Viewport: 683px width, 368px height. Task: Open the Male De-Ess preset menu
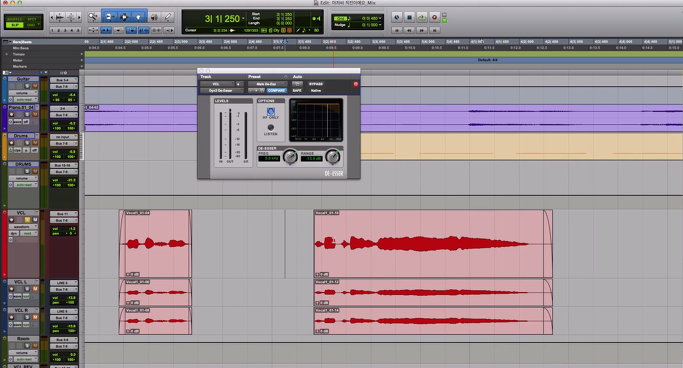[x=267, y=84]
